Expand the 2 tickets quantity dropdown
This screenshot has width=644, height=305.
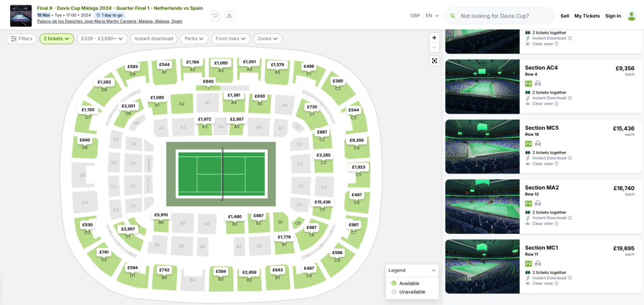[56, 39]
